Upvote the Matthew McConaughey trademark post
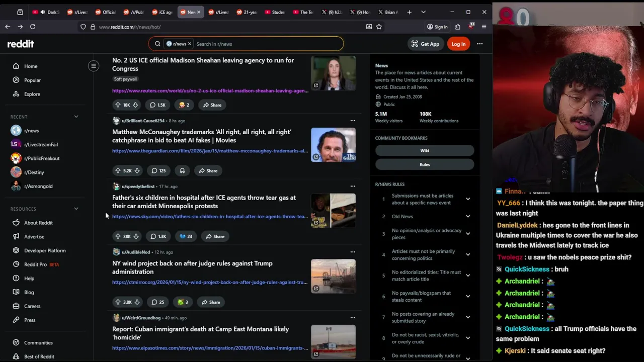 coord(118,171)
